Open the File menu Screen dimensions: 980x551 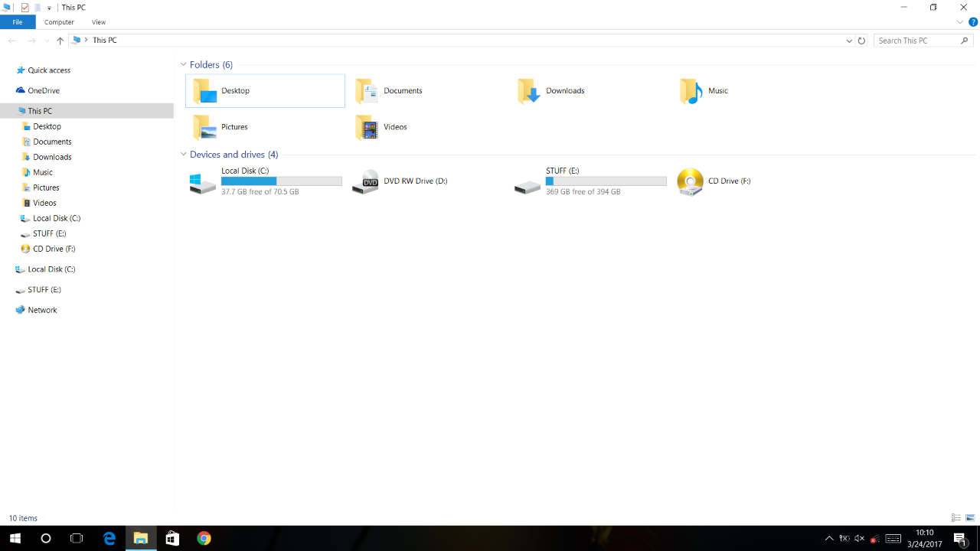[x=17, y=22]
